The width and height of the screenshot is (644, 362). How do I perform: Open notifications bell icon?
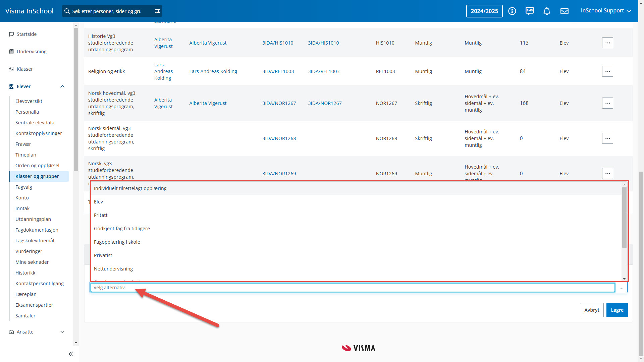pyautogui.click(x=547, y=11)
